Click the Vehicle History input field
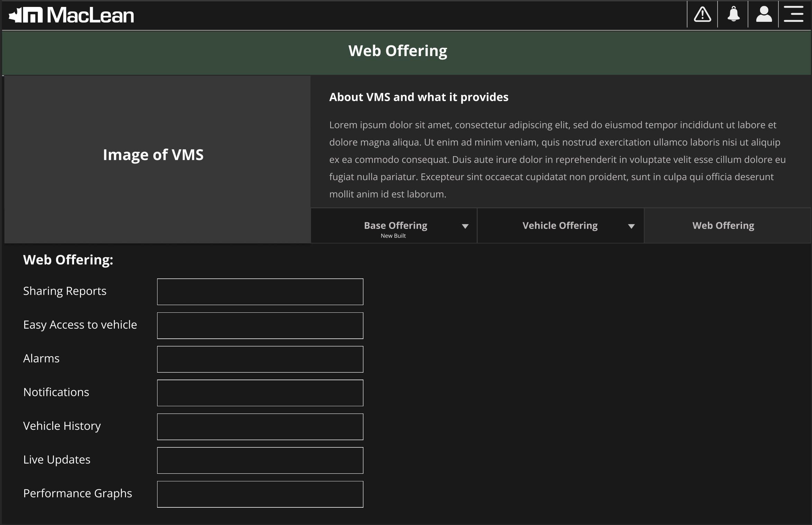 pos(260,427)
